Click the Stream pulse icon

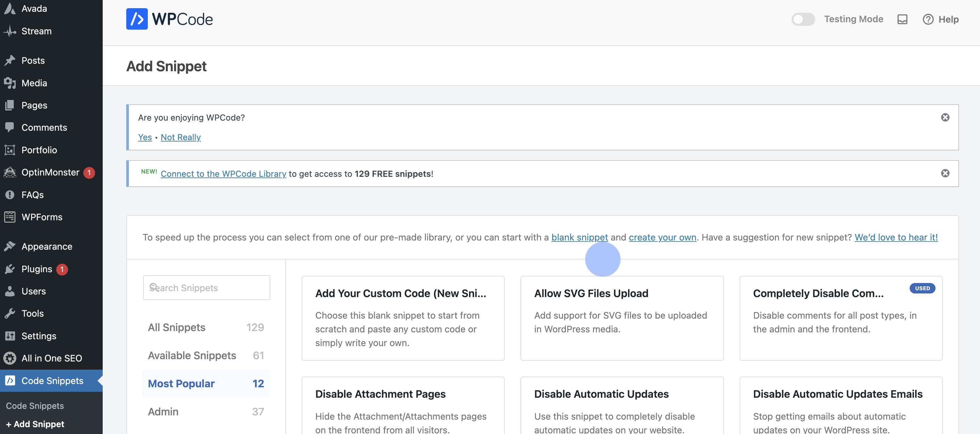[x=10, y=31]
